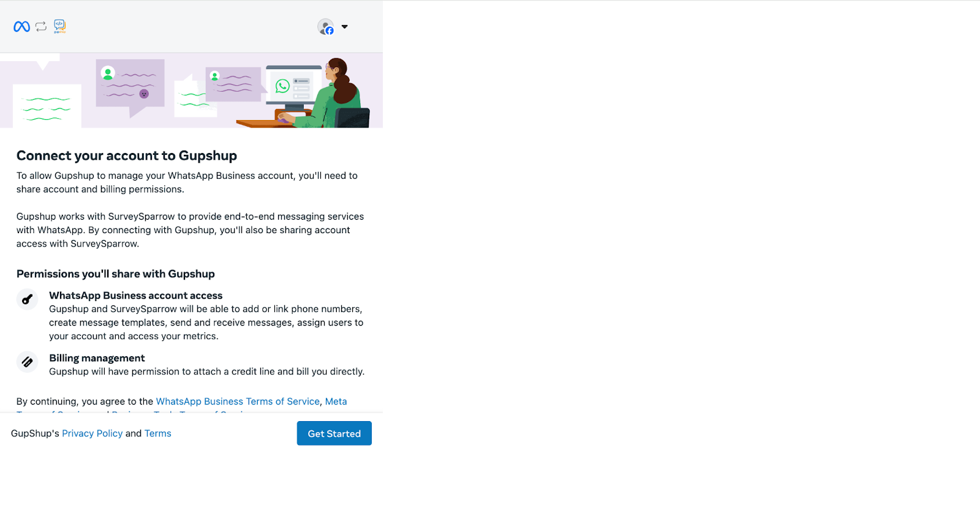
Task: Select 'WhatsApp Business account access' permission title
Action: tap(136, 296)
